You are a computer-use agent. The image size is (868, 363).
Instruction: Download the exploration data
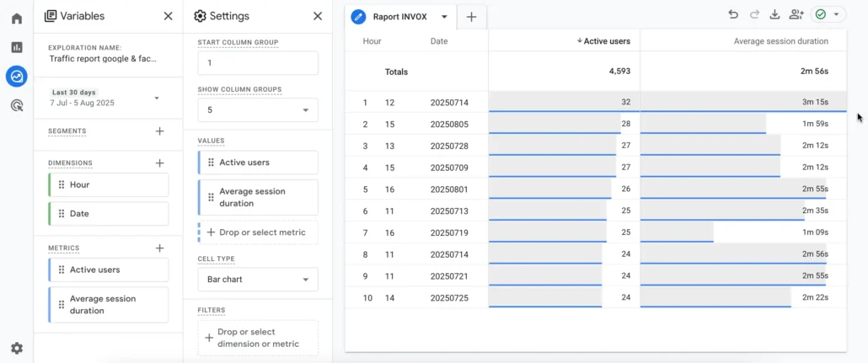point(775,14)
